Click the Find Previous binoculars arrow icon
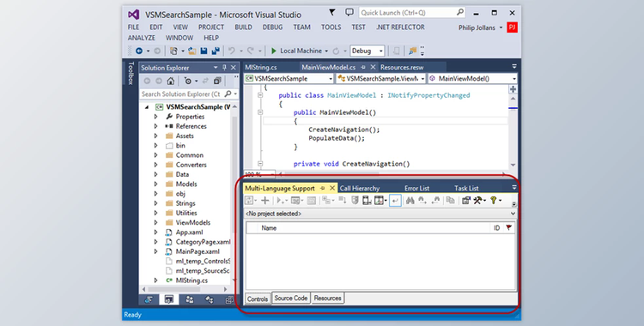The height and width of the screenshot is (326, 644). (435, 201)
